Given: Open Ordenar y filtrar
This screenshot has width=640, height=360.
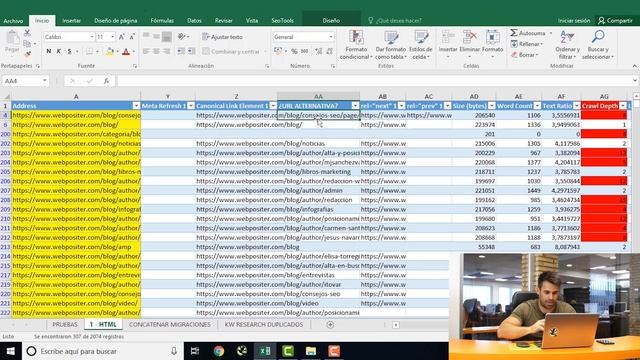Looking at the screenshot, I should [567, 45].
